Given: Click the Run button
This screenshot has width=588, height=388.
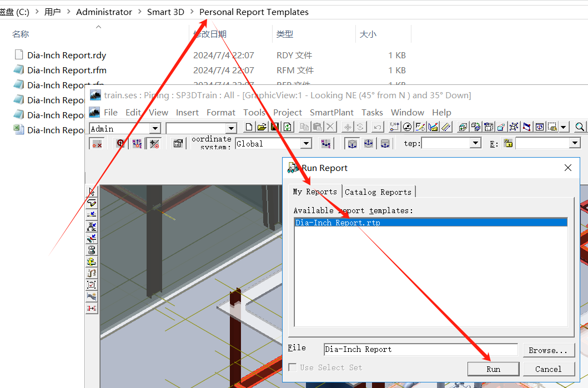Looking at the screenshot, I should coord(493,369).
